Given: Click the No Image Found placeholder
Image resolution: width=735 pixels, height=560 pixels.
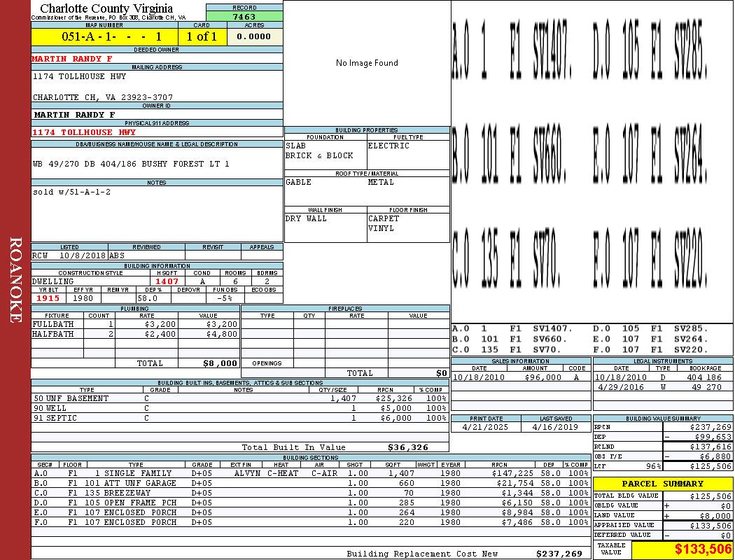Looking at the screenshot, I should click(x=367, y=63).
